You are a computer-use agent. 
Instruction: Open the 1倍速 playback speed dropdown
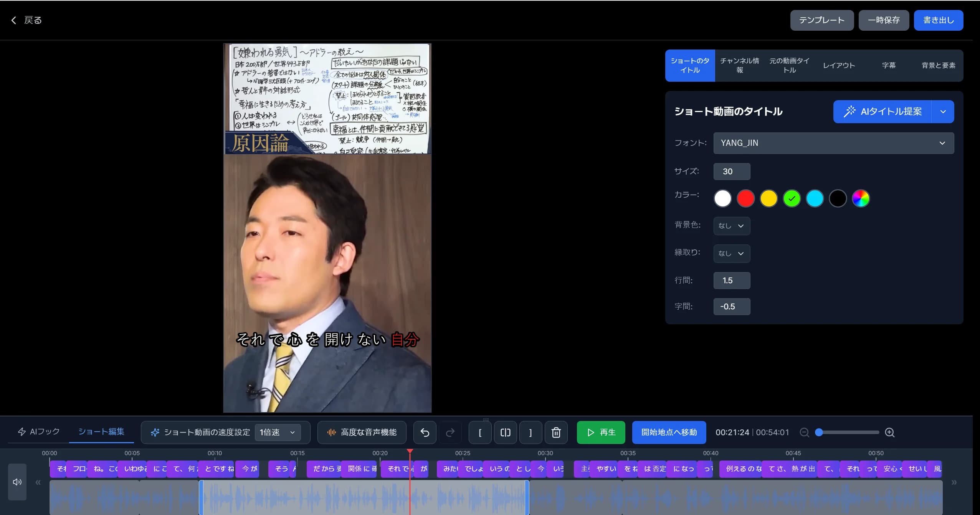coord(278,432)
